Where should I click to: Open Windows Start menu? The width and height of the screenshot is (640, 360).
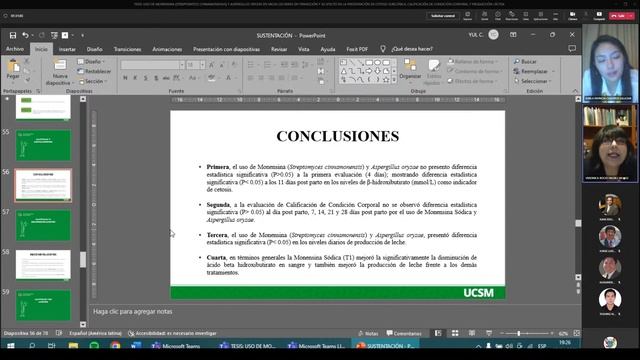(x=11, y=346)
